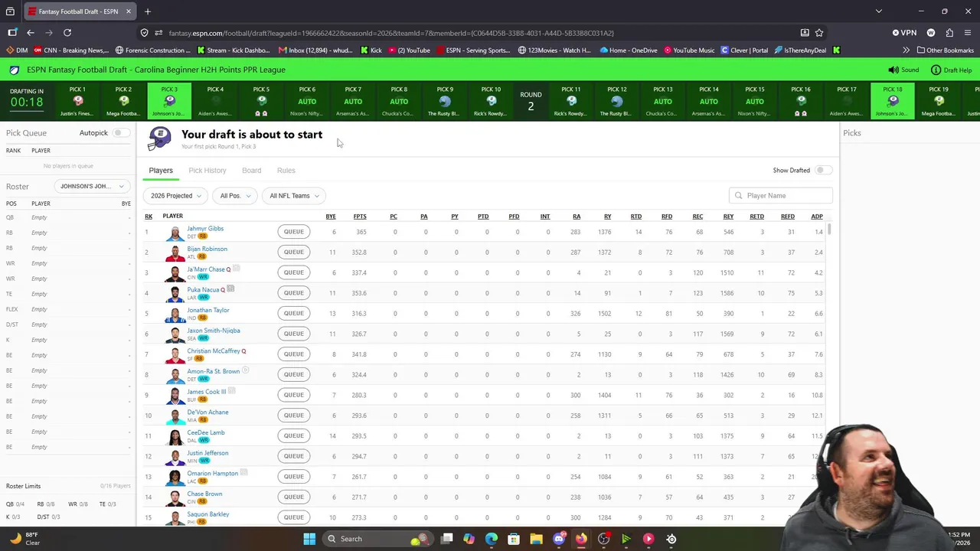Open browser extensions puzzle icon
The width and height of the screenshot is (980, 551).
[949, 33]
